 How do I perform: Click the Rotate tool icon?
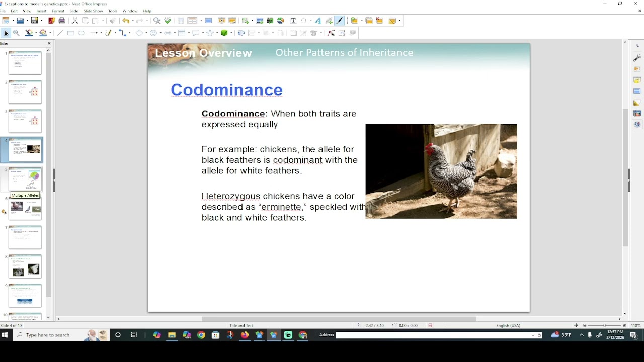(241, 33)
